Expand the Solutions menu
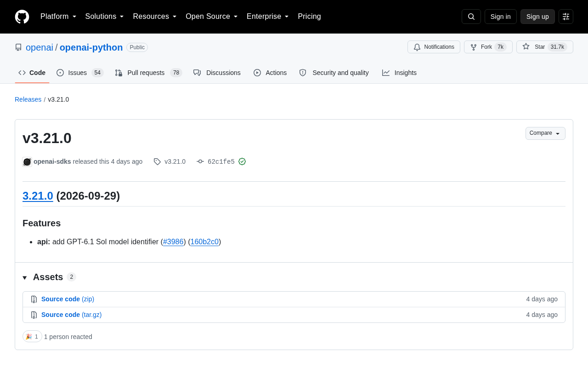Image resolution: width=588 pixels, height=368 pixels. 105,17
